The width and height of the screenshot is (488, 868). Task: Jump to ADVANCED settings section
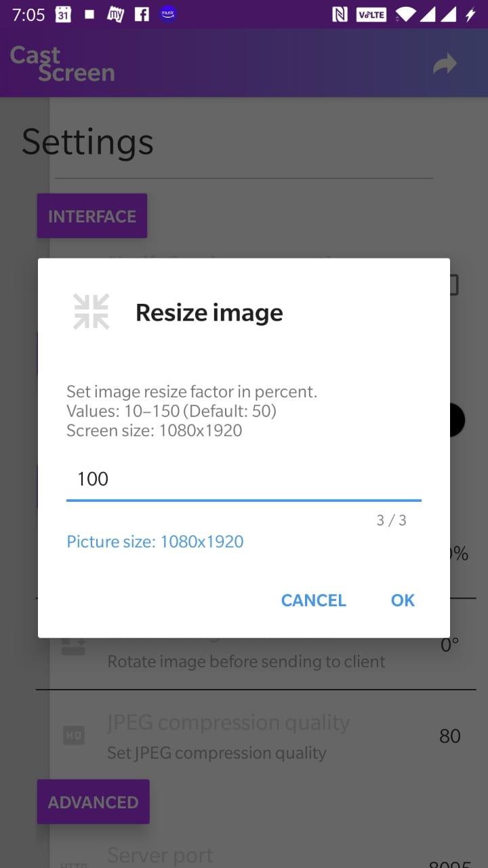(x=93, y=802)
